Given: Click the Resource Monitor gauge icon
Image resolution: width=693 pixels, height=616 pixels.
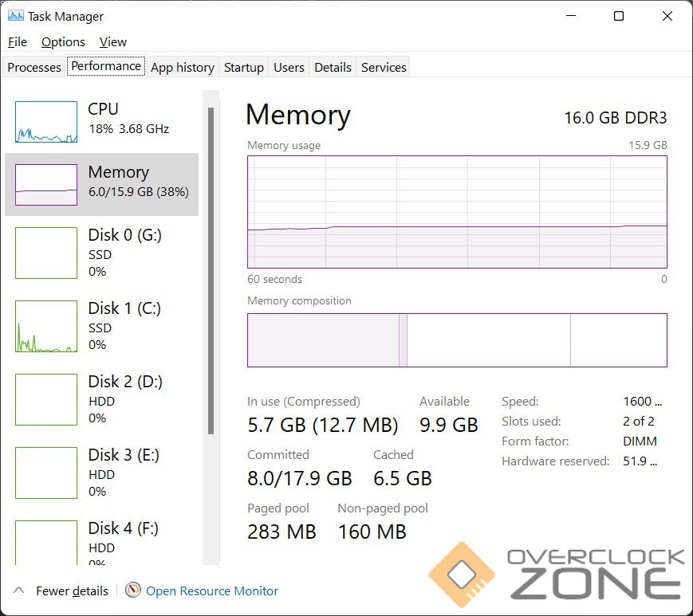Looking at the screenshot, I should click(x=133, y=590).
